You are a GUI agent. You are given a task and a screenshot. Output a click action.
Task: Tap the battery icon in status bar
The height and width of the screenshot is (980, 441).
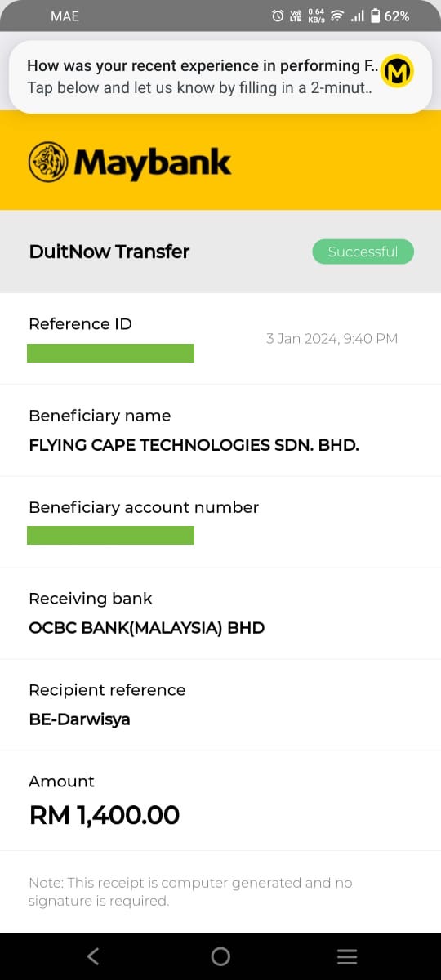[x=375, y=16]
